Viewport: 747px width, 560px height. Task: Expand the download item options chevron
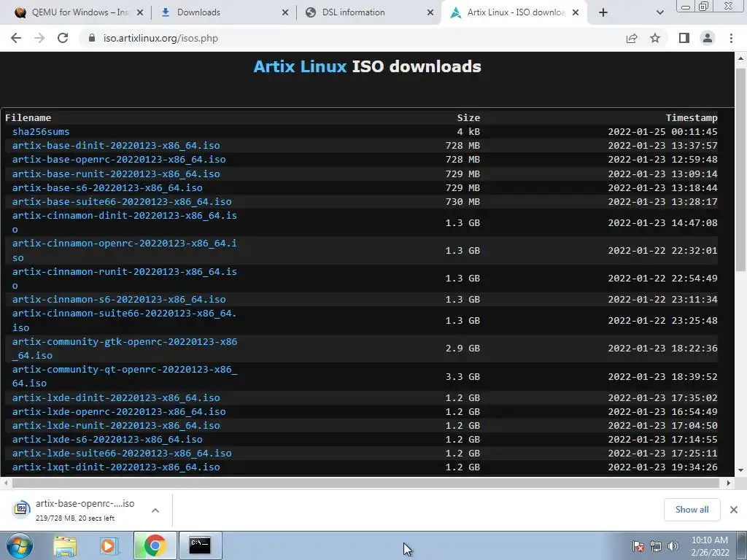[x=155, y=510]
